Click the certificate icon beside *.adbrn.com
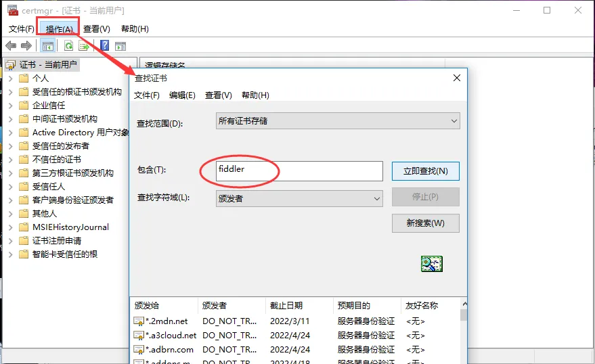 click(139, 349)
